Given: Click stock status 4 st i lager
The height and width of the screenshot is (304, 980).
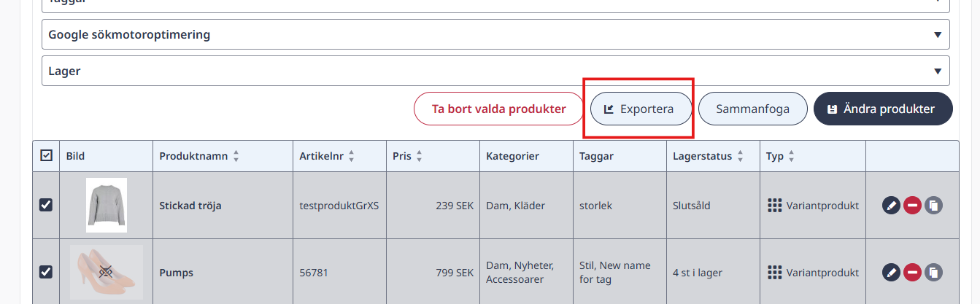Looking at the screenshot, I should 698,273.
